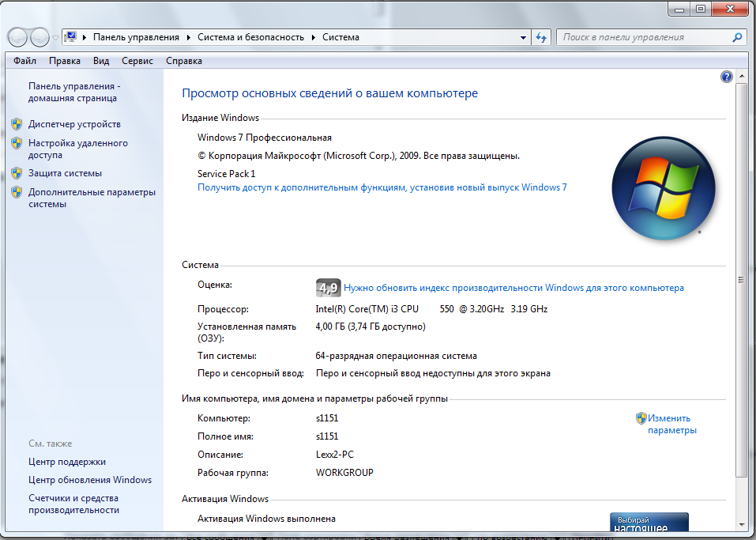Open Защита системы link
Viewport: 756px width, 540px height.
click(65, 173)
